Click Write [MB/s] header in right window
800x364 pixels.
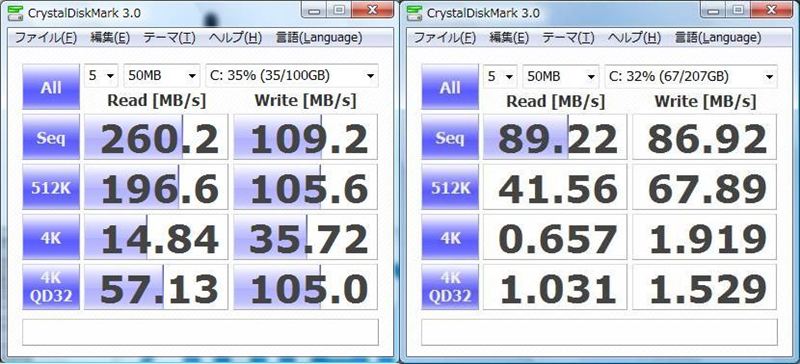tap(705, 101)
